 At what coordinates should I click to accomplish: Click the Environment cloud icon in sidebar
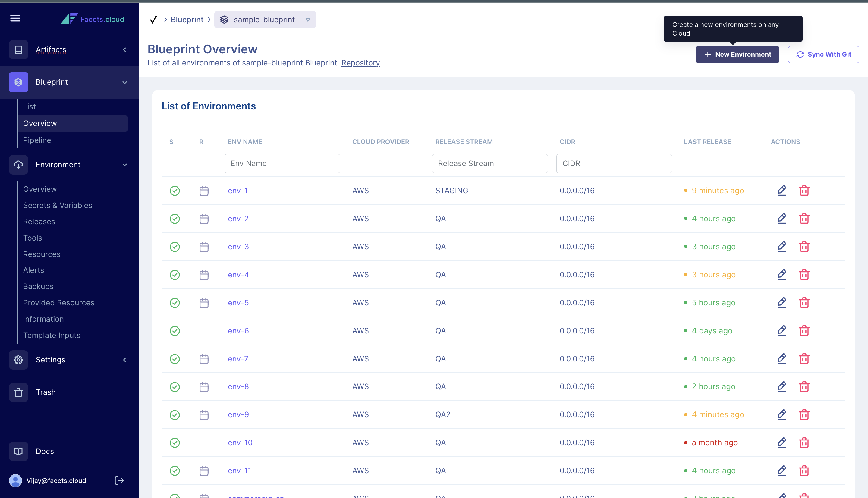pos(18,165)
